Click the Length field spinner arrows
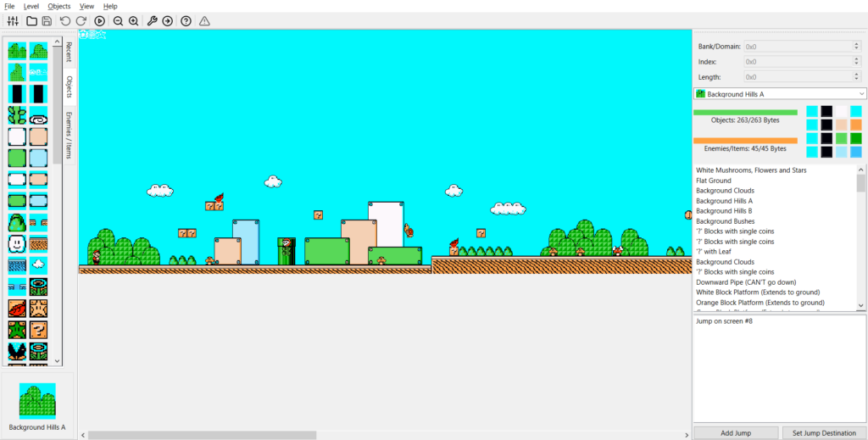Screen dimensions: 868x440 pos(857,77)
